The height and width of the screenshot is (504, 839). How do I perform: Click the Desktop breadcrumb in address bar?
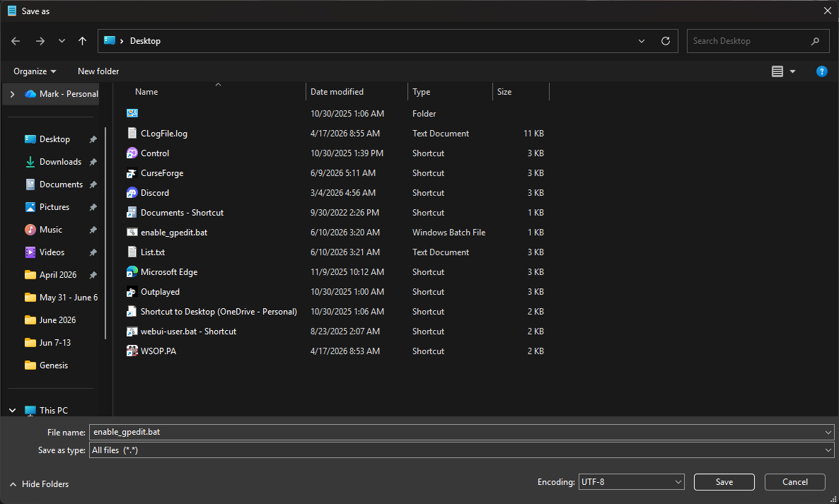145,41
